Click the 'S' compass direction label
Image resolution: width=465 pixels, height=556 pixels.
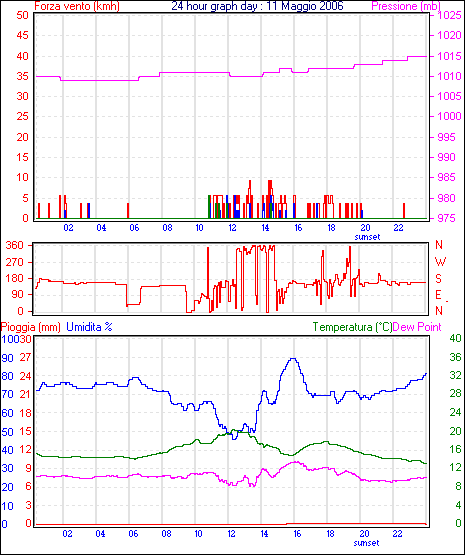pyautogui.click(x=438, y=279)
